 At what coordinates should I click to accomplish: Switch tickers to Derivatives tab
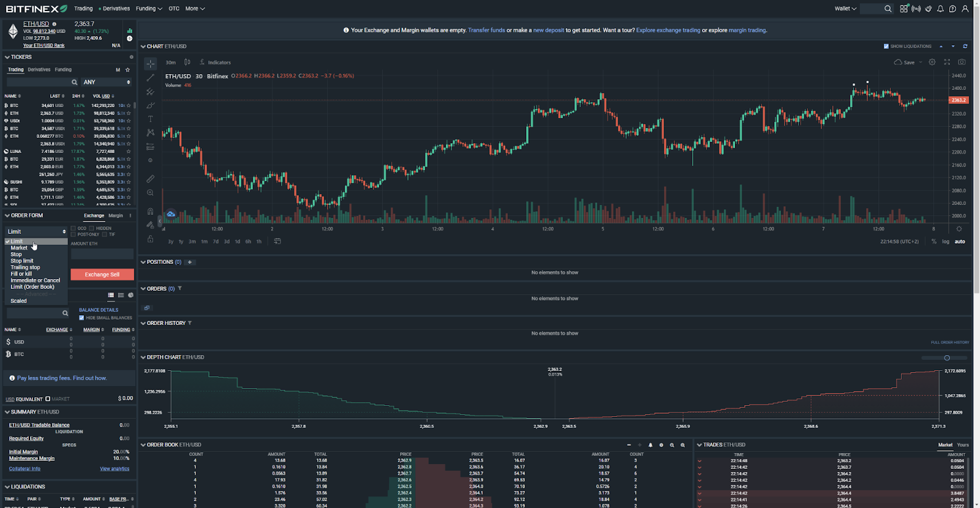pos(39,70)
